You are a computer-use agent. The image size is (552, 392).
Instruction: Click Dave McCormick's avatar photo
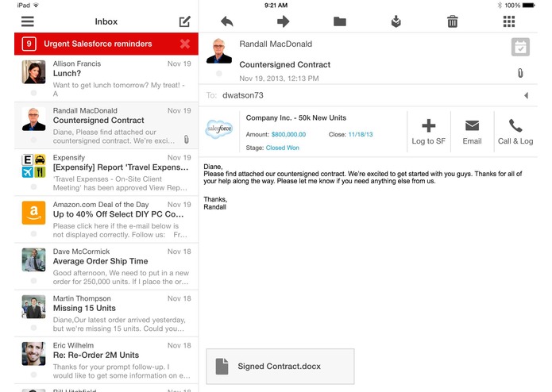[34, 259]
